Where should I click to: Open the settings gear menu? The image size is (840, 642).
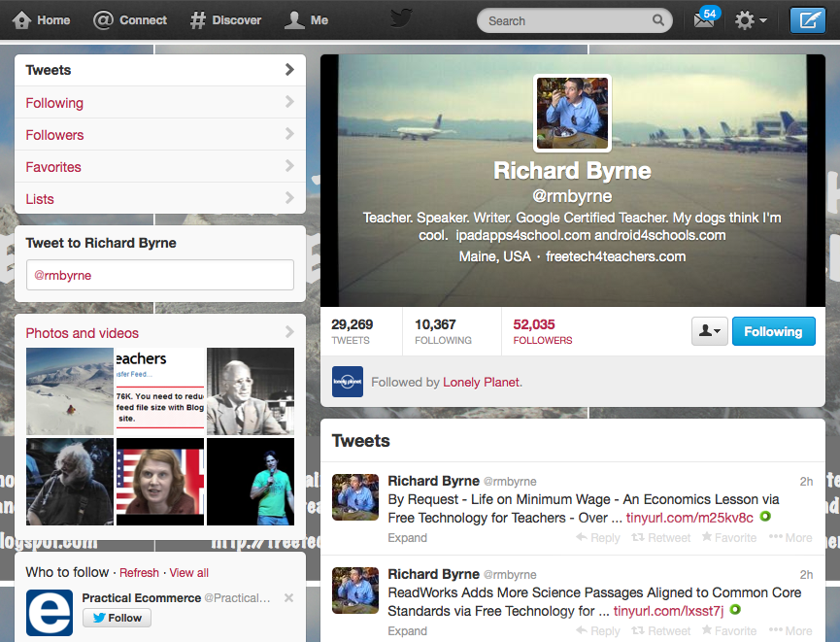click(x=751, y=20)
